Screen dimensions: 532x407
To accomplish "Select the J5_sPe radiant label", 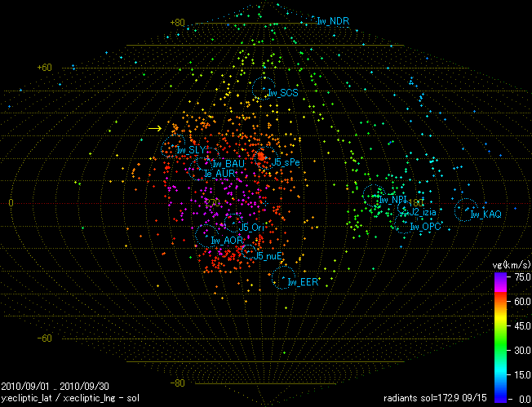I will tap(286, 162).
